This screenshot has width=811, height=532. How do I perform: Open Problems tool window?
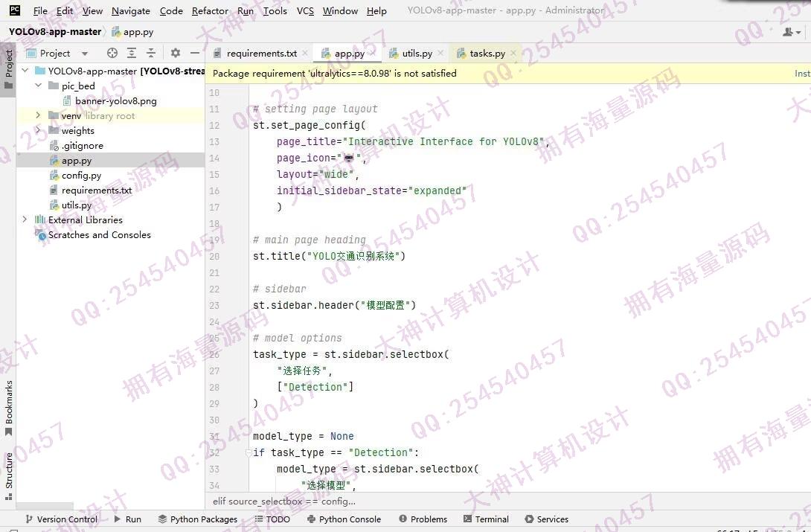pos(423,519)
